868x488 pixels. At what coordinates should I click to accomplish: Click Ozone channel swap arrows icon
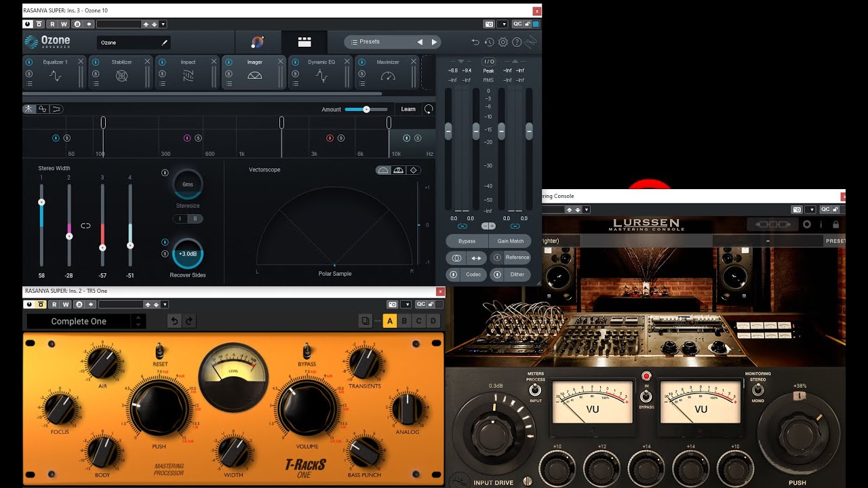coord(476,258)
